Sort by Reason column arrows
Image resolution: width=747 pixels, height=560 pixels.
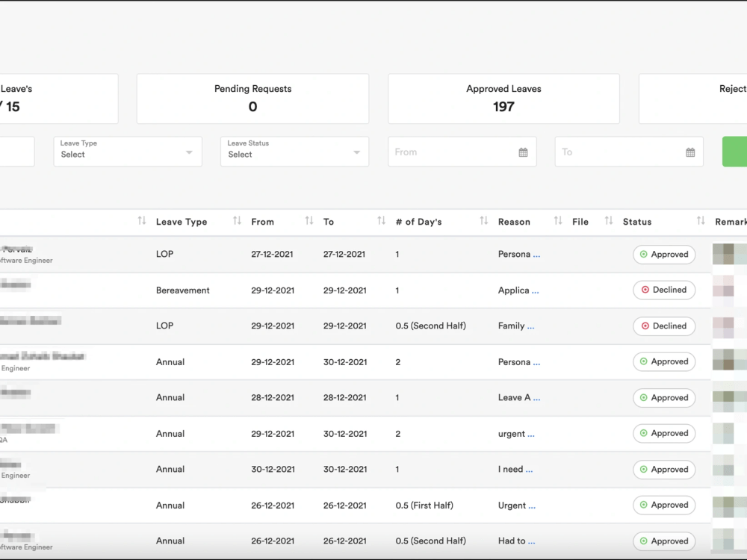pos(558,220)
